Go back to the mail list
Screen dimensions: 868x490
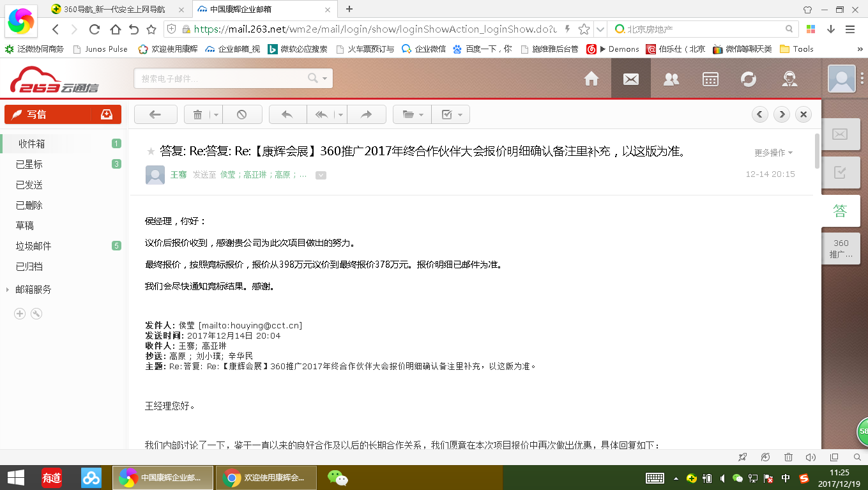click(155, 114)
